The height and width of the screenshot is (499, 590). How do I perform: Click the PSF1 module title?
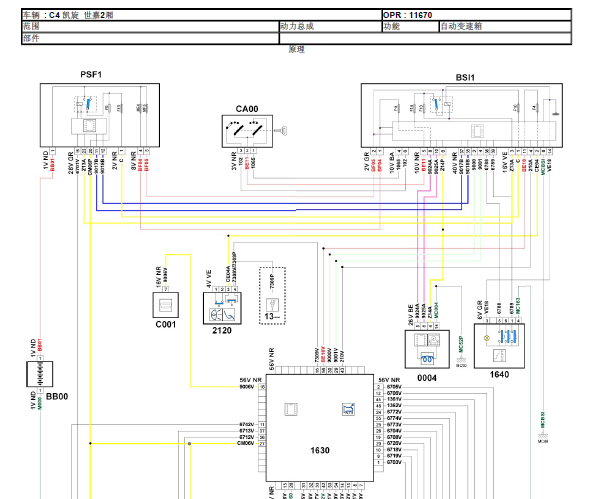point(91,75)
